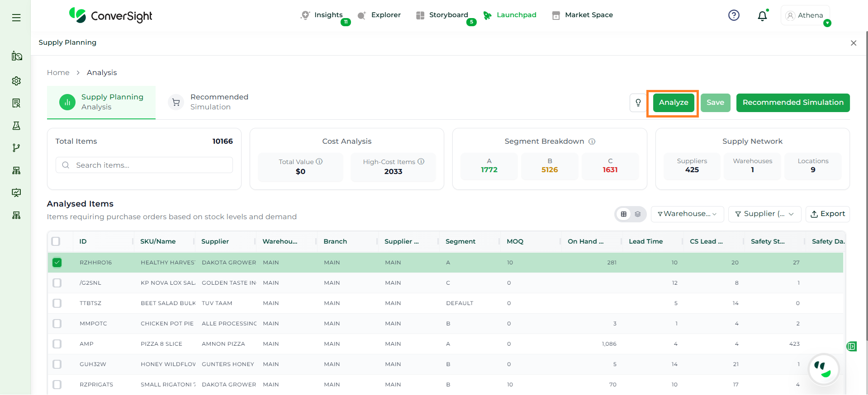Uncheck the RZHHRO16 row checkbox

click(x=57, y=263)
